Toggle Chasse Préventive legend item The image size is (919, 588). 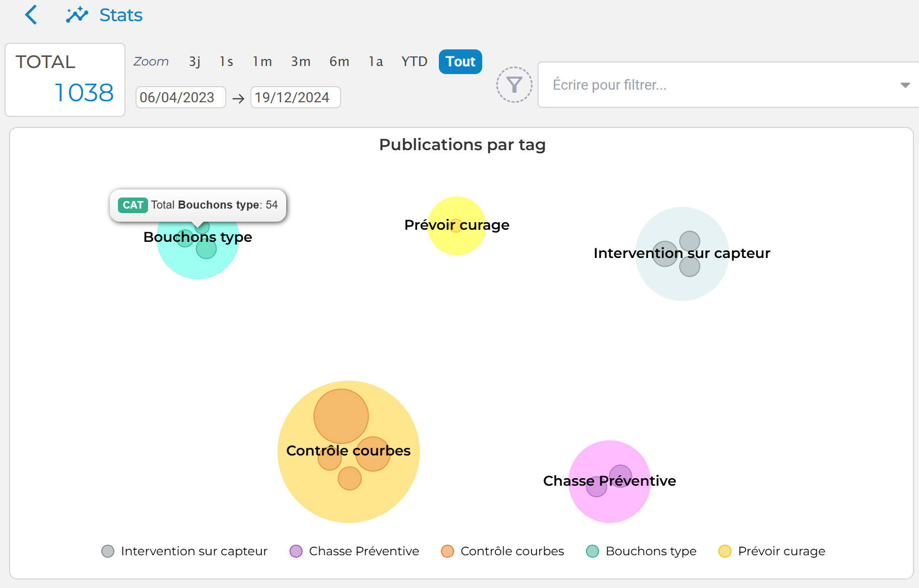(355, 551)
